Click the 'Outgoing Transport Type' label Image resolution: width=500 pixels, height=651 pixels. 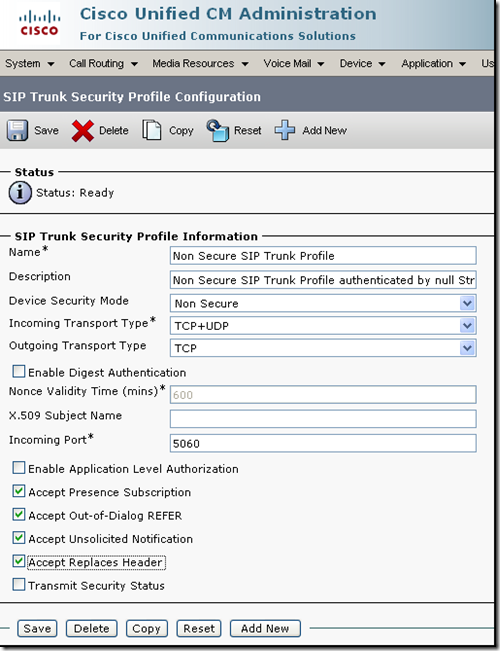(x=78, y=346)
